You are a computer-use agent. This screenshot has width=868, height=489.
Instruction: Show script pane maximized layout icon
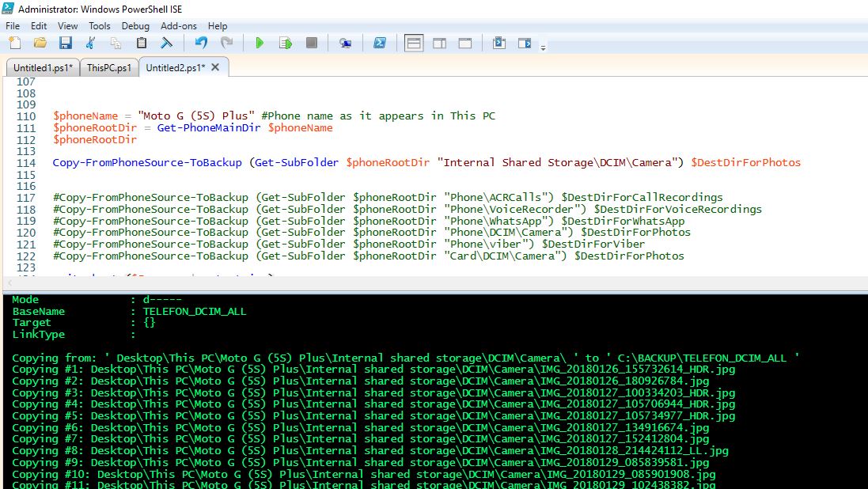[x=465, y=43]
